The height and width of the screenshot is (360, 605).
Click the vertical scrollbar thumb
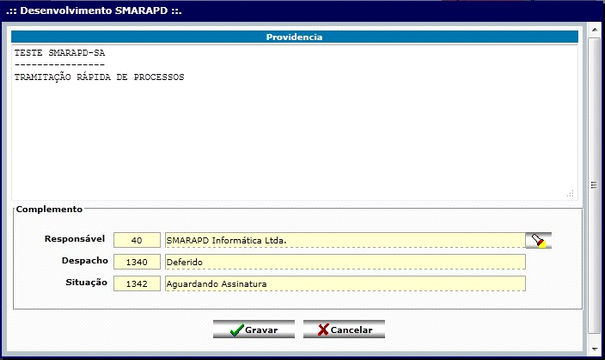point(594,185)
